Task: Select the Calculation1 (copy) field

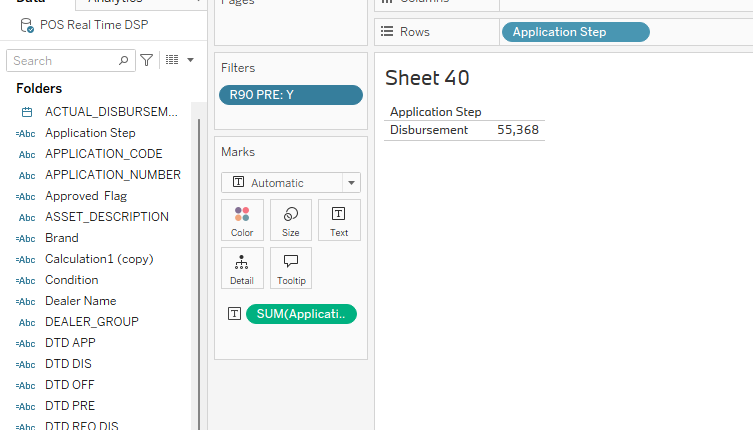Action: click(99, 259)
